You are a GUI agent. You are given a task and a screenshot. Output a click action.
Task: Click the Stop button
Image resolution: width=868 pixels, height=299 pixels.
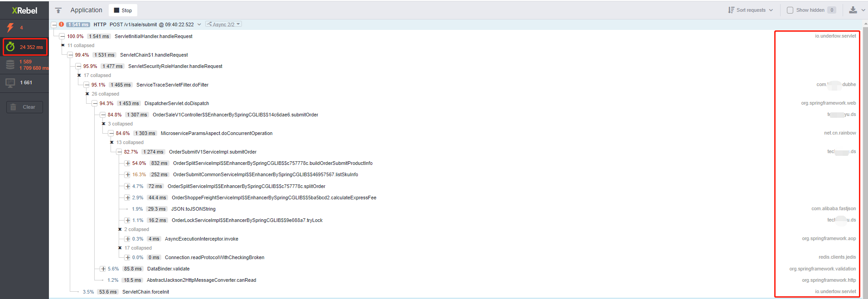[123, 10]
